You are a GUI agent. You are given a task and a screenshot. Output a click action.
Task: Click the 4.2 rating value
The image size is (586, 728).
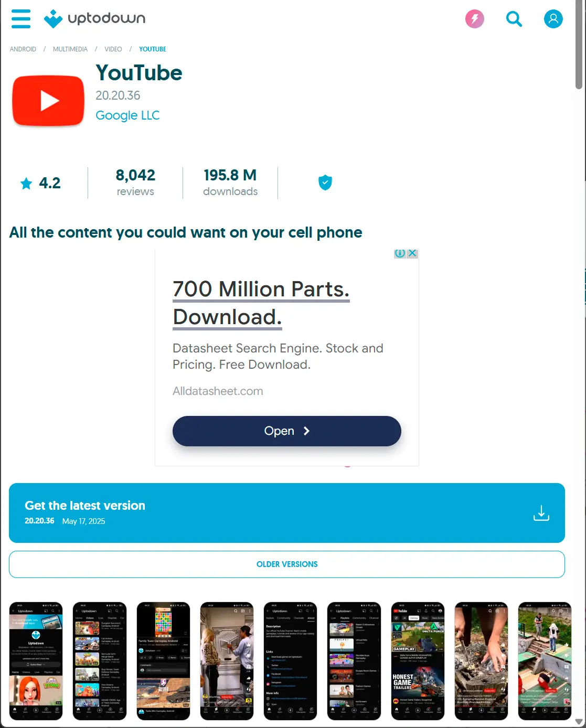pos(50,183)
